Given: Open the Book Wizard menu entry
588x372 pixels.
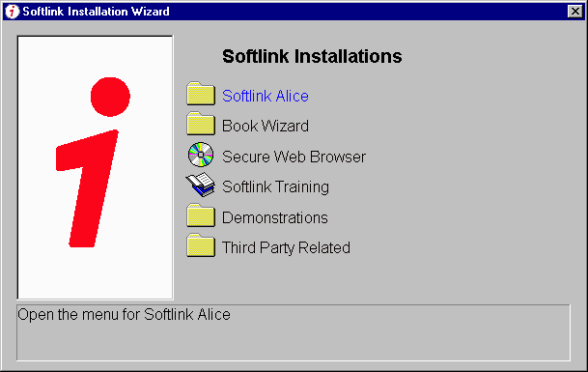Looking at the screenshot, I should [266, 127].
